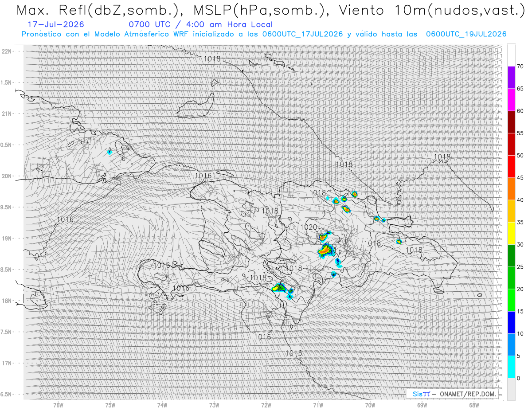Click the 73W longitude label

click(214, 405)
